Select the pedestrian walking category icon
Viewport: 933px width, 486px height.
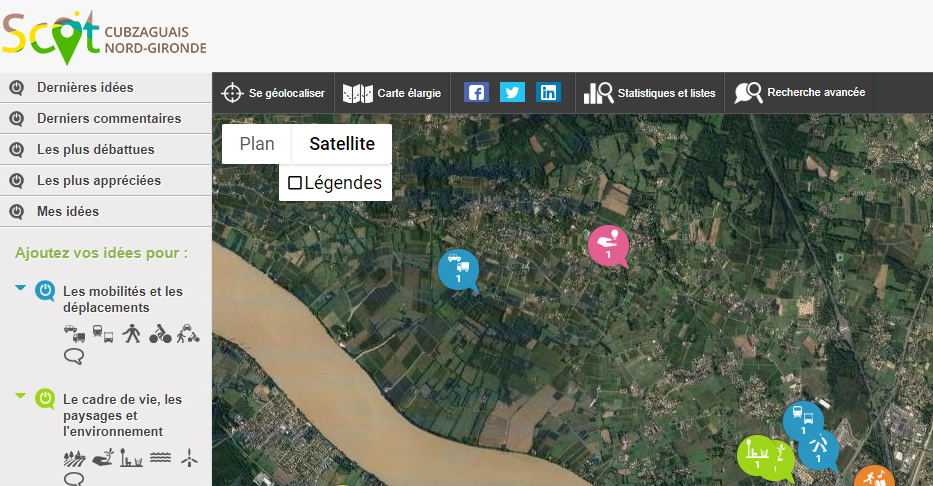pyautogui.click(x=132, y=334)
